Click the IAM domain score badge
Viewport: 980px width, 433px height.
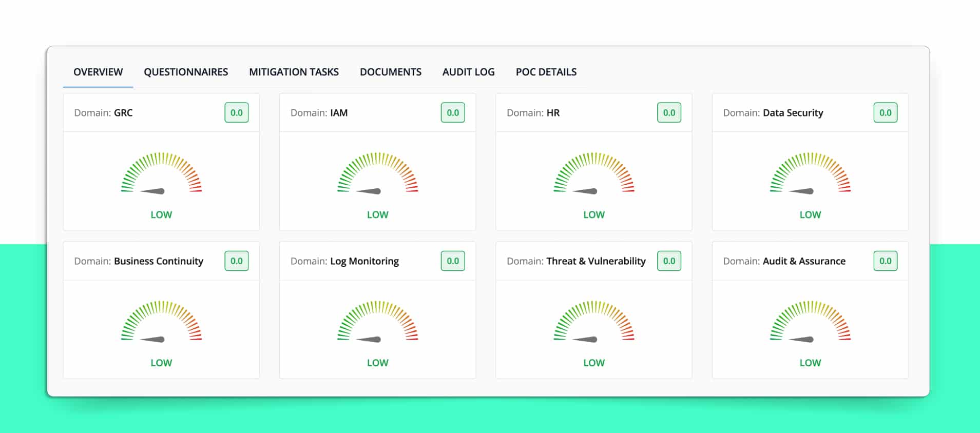pyautogui.click(x=453, y=112)
